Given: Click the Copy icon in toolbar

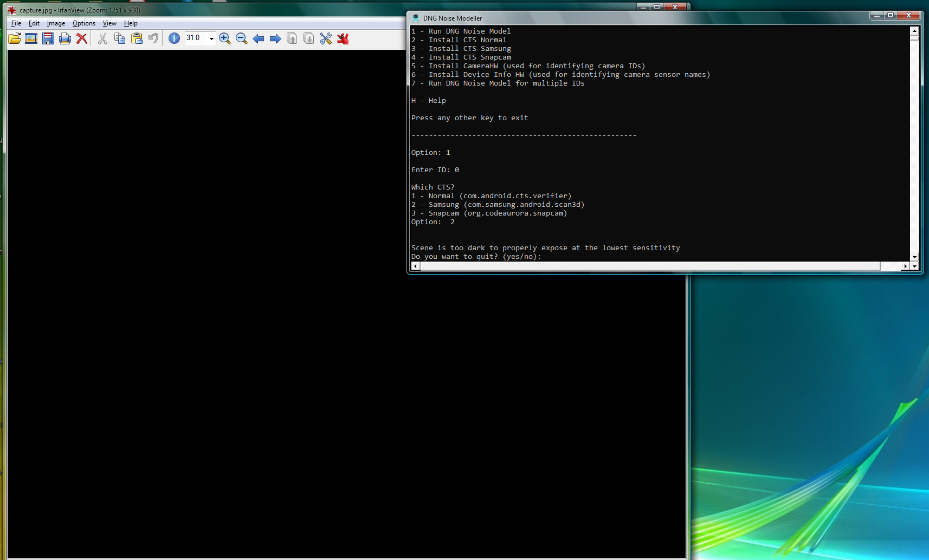Looking at the screenshot, I should 120,38.
